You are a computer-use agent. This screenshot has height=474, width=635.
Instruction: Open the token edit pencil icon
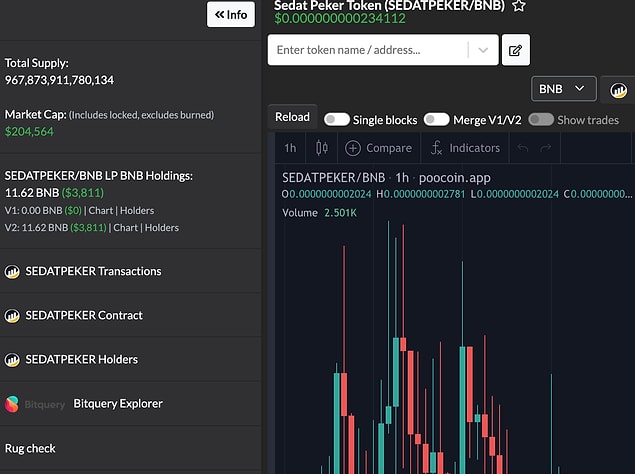[x=516, y=50]
